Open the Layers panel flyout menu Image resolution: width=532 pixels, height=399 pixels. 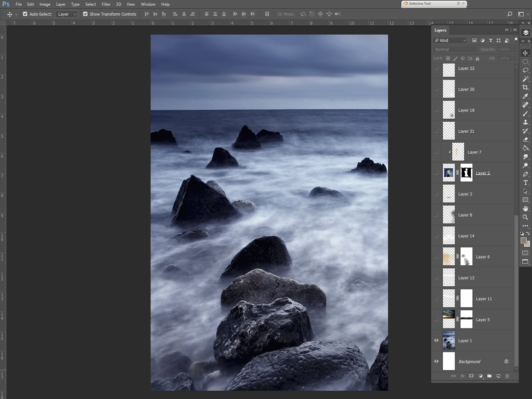(515, 30)
